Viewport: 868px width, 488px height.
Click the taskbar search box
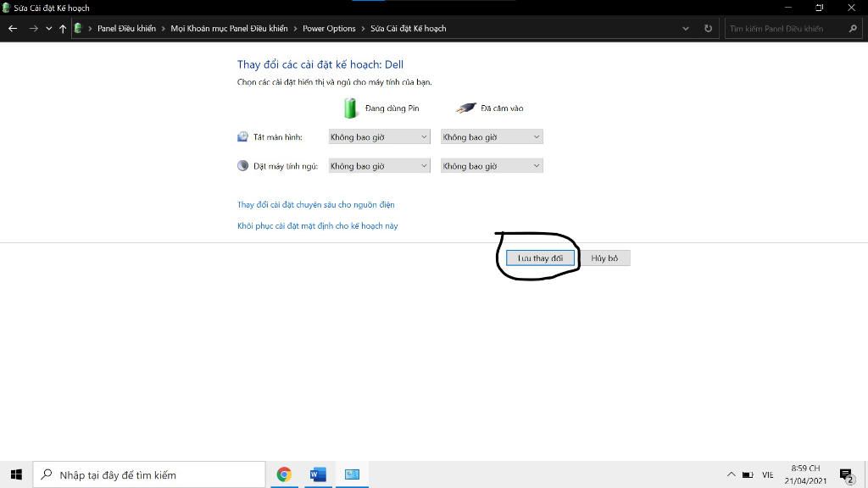coord(149,474)
